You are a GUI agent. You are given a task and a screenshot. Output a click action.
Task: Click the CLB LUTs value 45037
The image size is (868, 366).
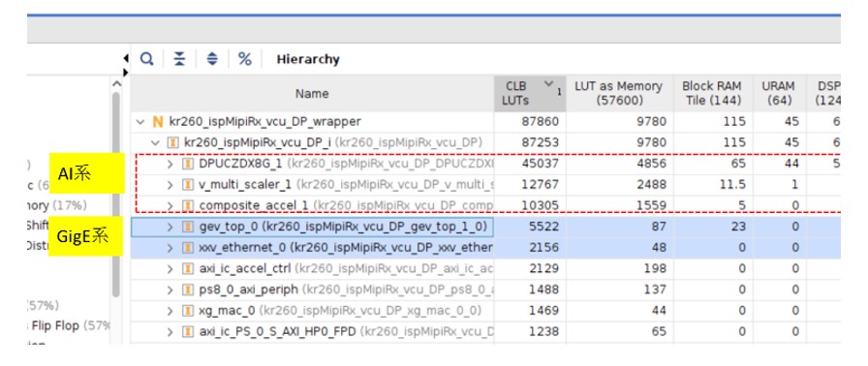coord(540,164)
